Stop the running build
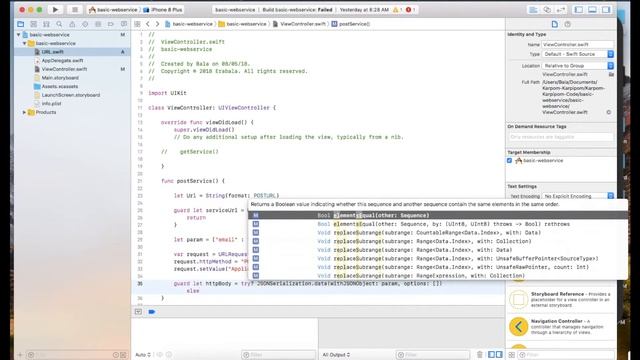The height and width of the screenshot is (360, 640). point(74,9)
